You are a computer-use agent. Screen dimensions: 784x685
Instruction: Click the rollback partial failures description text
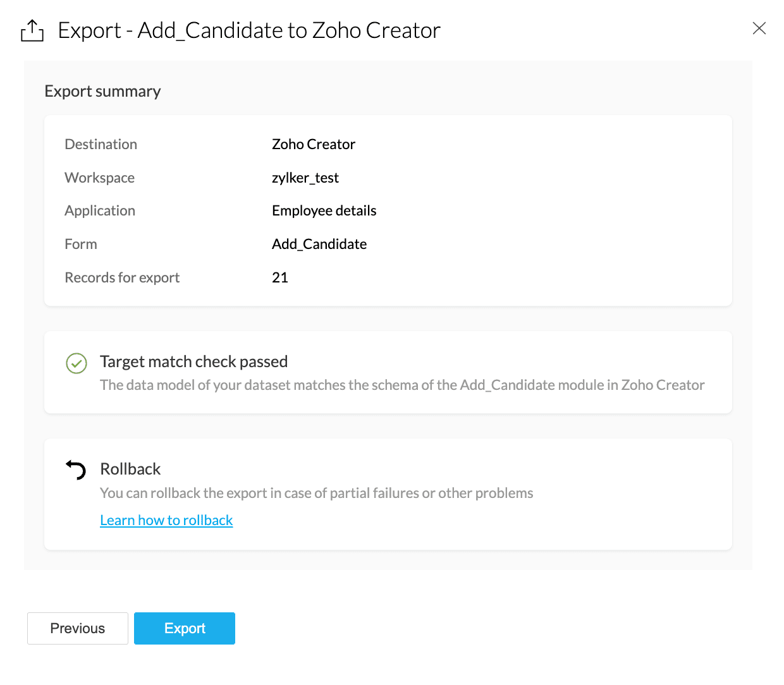click(316, 493)
